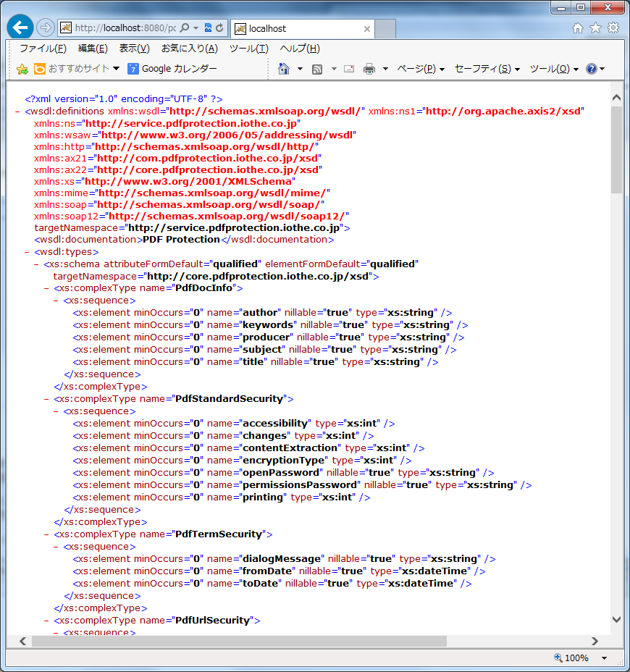The image size is (630, 672).
Task: Click the search magnifier in address bar
Action: (x=184, y=28)
